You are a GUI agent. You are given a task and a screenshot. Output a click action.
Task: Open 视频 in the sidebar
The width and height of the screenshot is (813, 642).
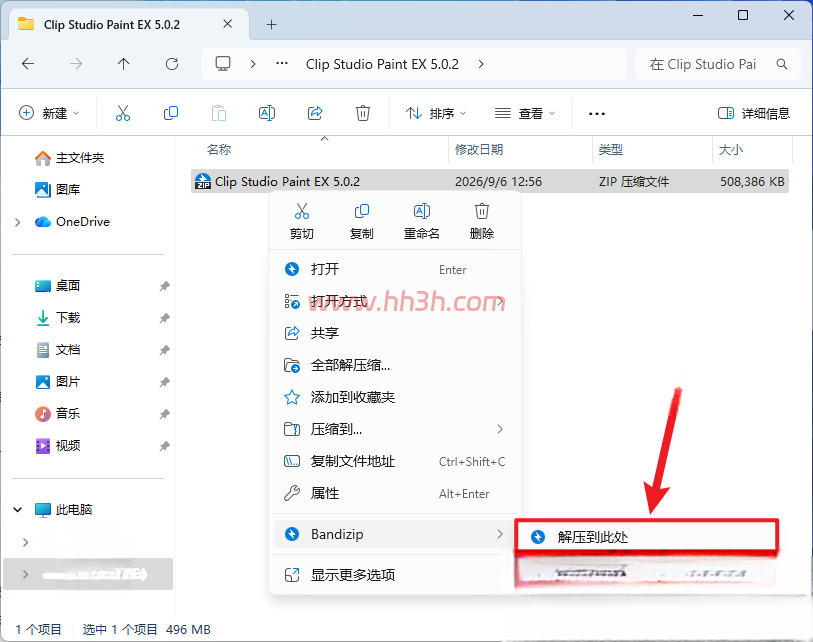tap(57, 445)
